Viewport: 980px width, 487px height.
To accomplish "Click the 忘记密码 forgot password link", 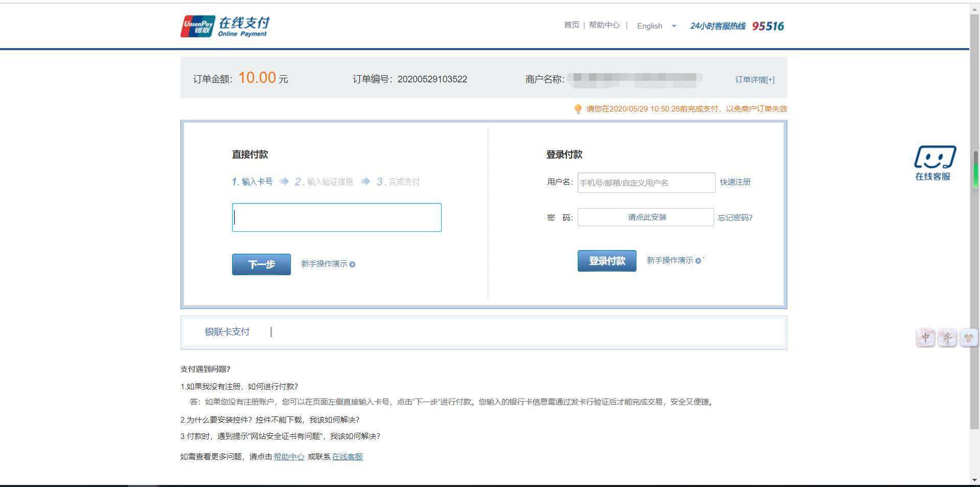I will [735, 217].
